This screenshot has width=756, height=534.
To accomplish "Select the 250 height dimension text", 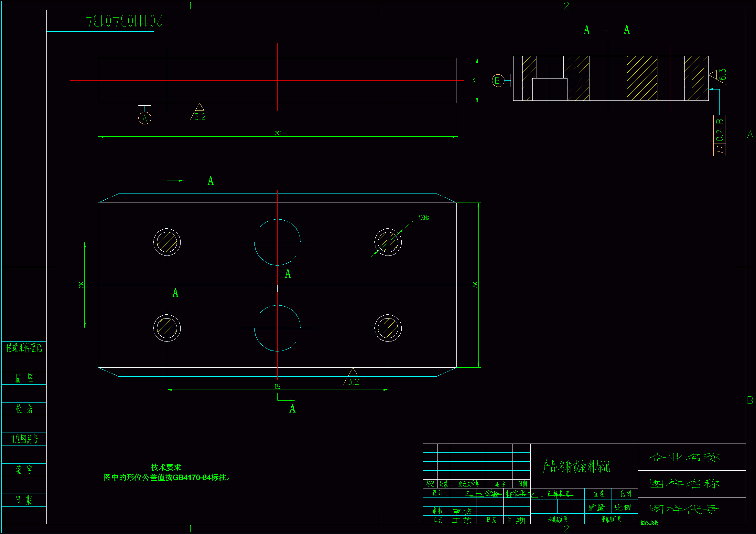I will 475,285.
